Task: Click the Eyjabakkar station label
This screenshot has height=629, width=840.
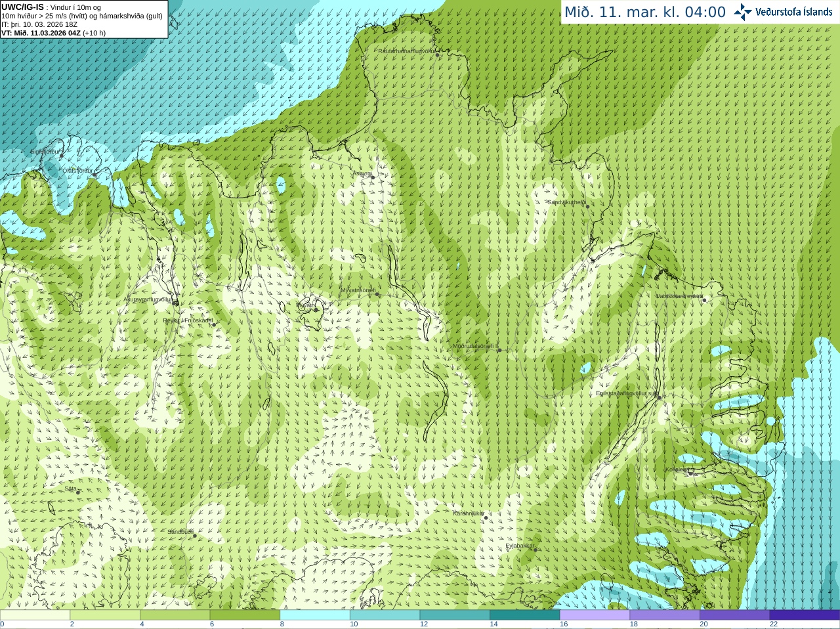Action: (x=520, y=546)
